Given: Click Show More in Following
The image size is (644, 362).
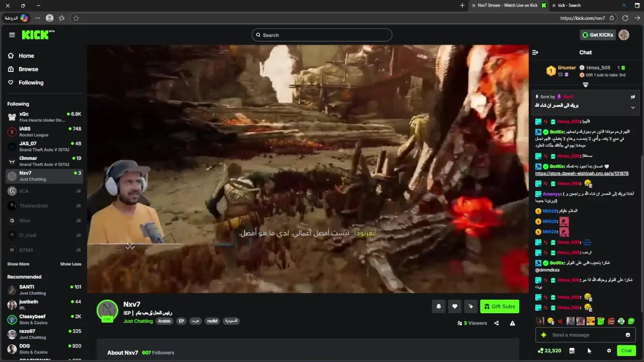Looking at the screenshot, I should (x=18, y=264).
